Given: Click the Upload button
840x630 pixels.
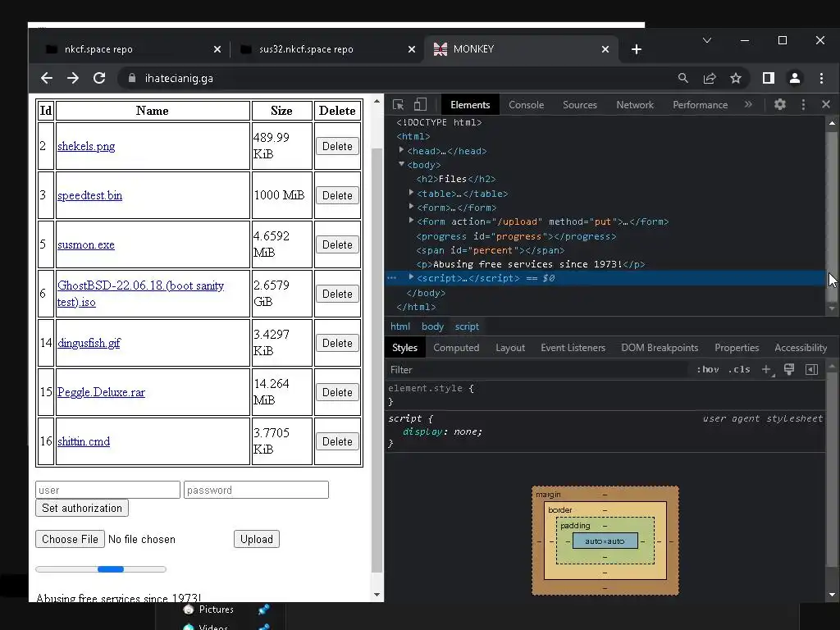Looking at the screenshot, I should (257, 539).
